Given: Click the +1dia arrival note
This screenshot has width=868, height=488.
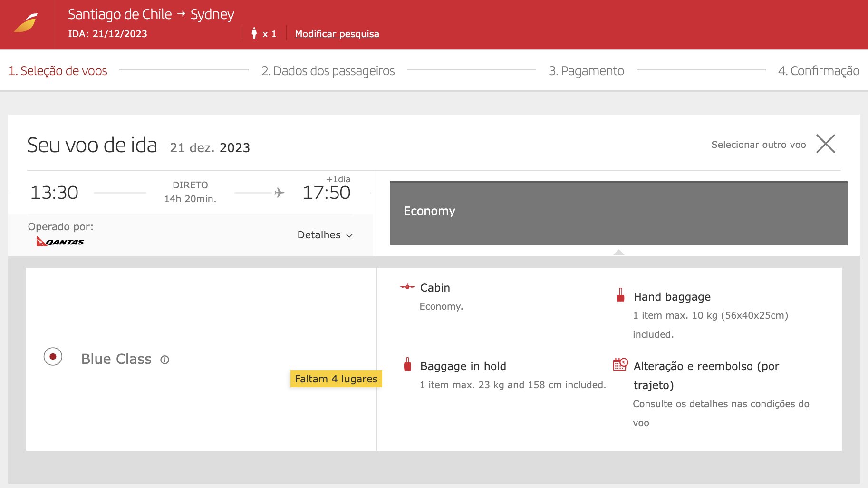Looking at the screenshot, I should (338, 179).
